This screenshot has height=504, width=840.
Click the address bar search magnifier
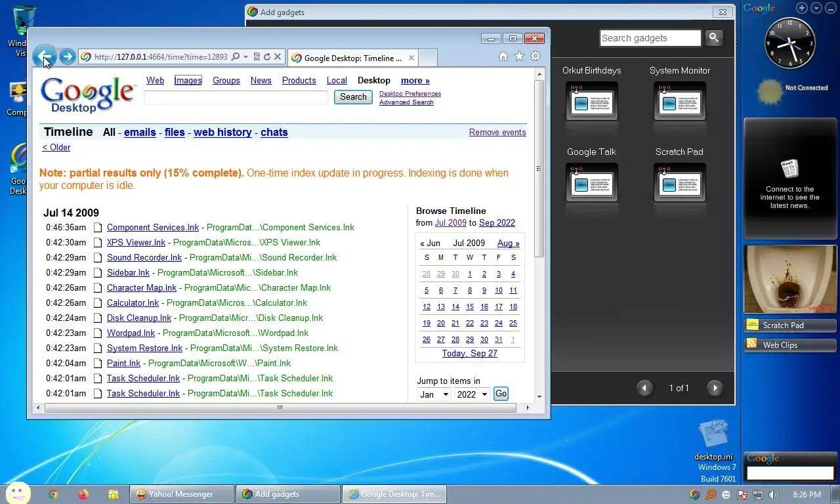(236, 57)
